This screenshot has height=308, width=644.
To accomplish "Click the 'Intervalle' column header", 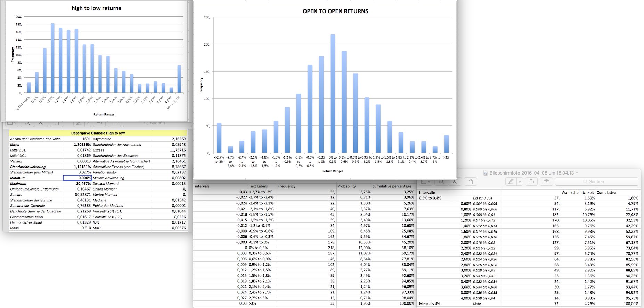I will click(x=427, y=193).
